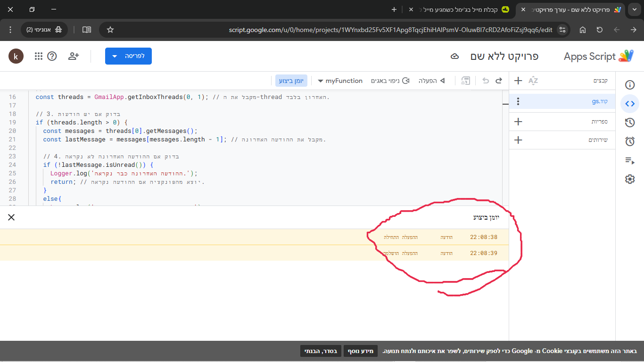644x362 pixels.
Task: Open the browser reading mode icon
Action: tap(87, 30)
